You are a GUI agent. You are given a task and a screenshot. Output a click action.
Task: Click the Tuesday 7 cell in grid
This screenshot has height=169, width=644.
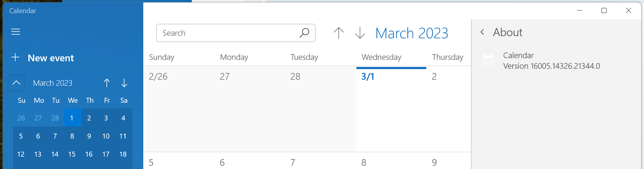pos(320,161)
